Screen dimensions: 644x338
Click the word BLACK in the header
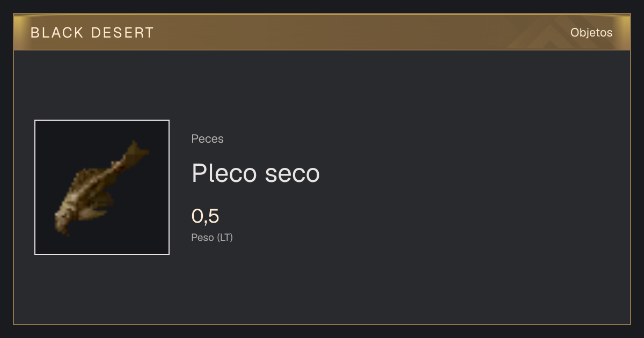coord(57,33)
